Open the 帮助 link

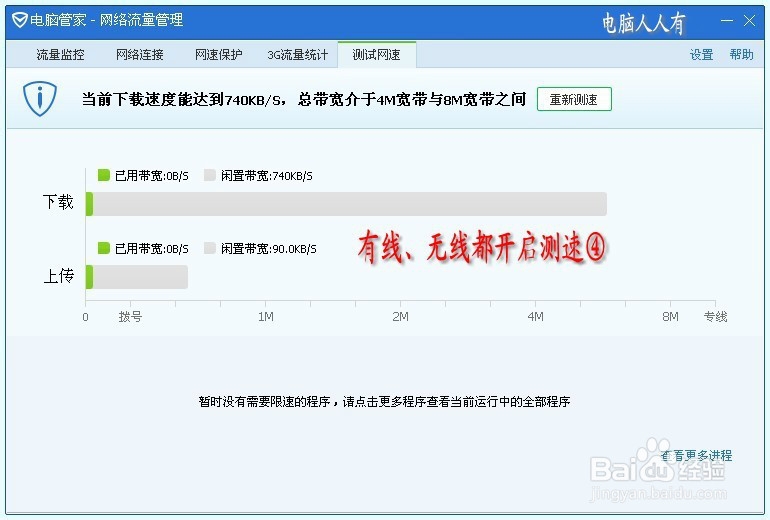(741, 55)
